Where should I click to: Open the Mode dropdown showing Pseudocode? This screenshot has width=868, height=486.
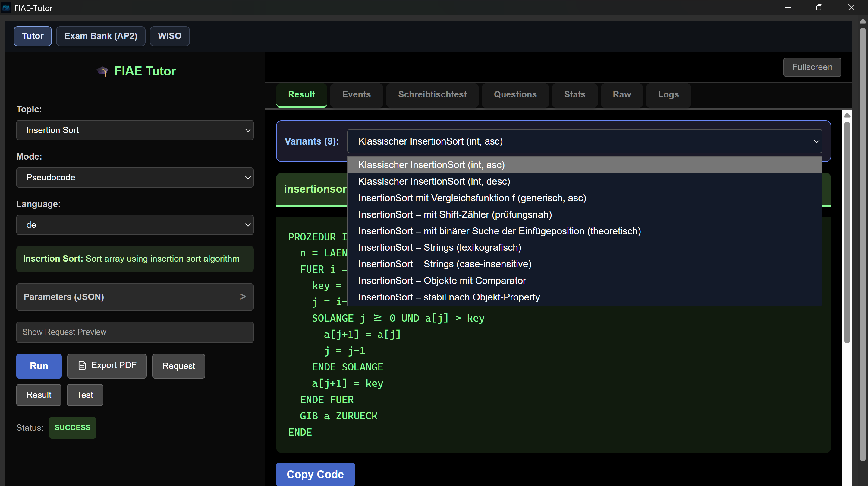135,177
